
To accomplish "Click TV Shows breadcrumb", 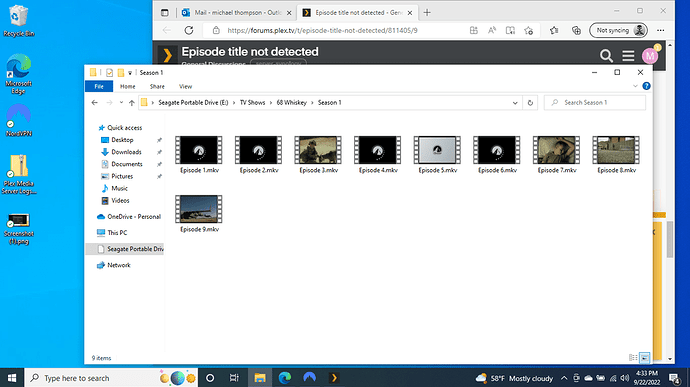I will 253,103.
